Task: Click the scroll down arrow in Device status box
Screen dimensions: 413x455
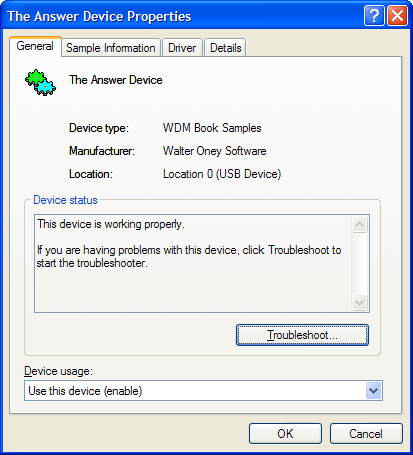Action: click(359, 303)
